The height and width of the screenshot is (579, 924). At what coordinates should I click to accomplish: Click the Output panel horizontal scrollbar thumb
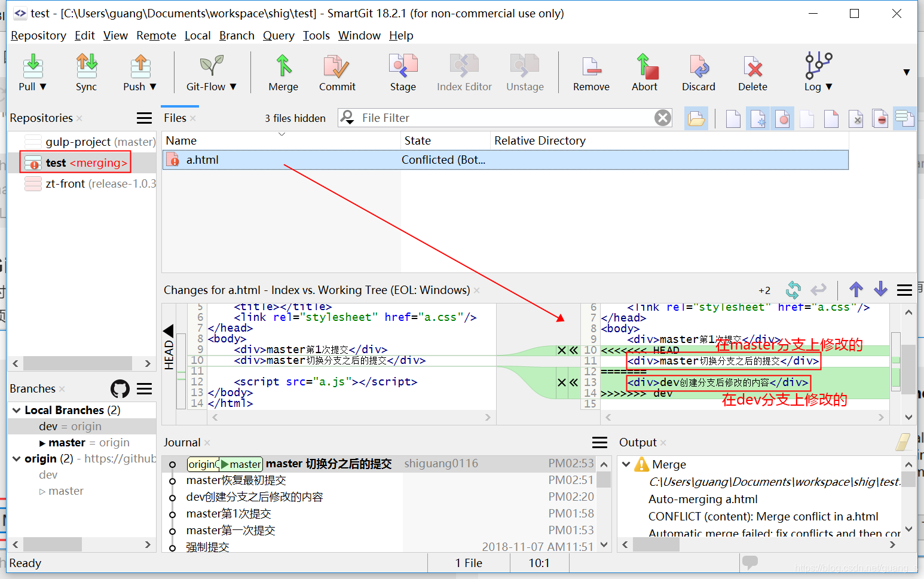click(656, 544)
